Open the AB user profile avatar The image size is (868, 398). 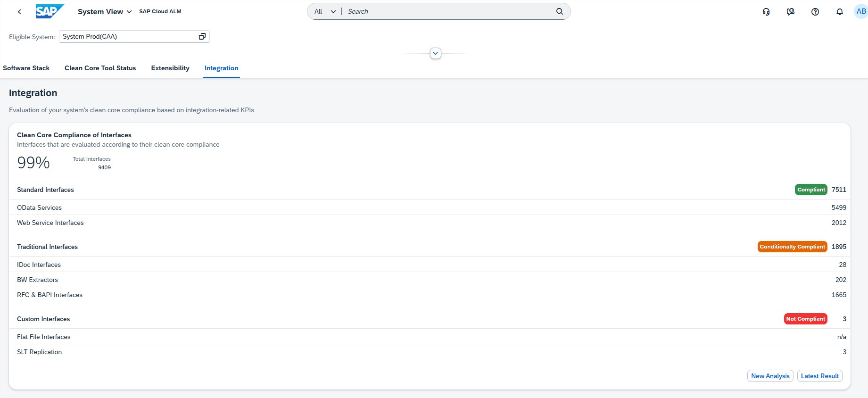[860, 11]
